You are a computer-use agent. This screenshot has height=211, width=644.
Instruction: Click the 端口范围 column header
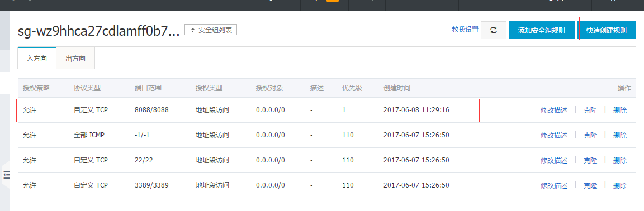coord(148,88)
